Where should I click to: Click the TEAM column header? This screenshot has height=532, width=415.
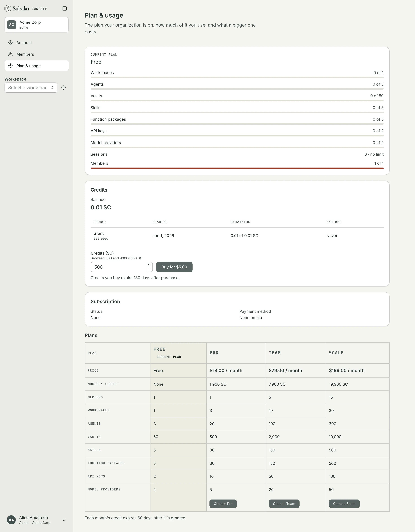[x=275, y=353]
